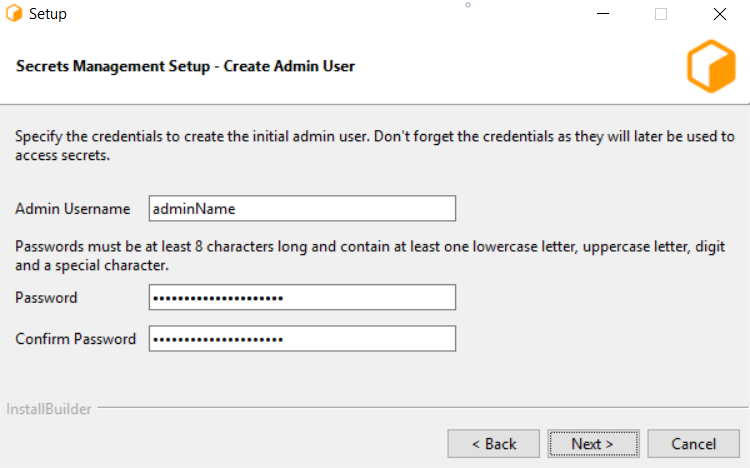750x468 pixels.
Task: Focus the Admin Username input field
Action: click(302, 208)
